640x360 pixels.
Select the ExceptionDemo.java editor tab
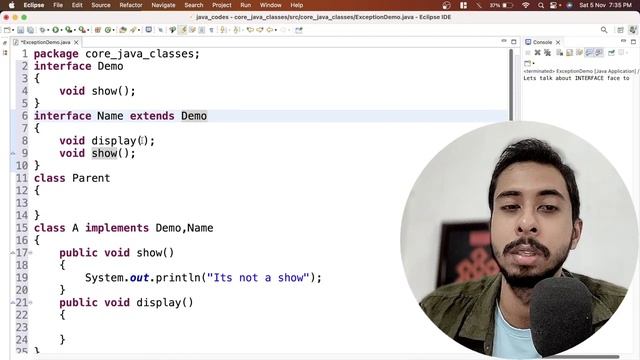[x=46, y=42]
